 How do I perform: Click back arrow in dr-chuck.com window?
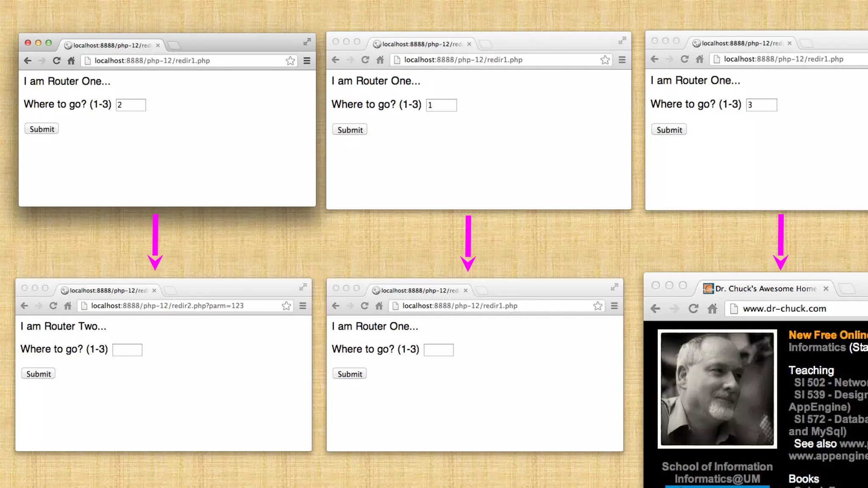click(x=655, y=309)
